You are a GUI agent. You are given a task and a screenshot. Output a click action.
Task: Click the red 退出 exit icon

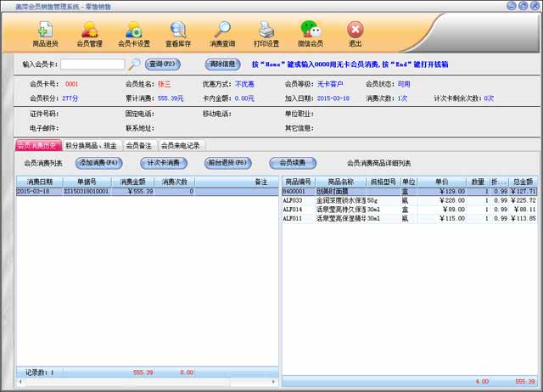click(x=355, y=33)
